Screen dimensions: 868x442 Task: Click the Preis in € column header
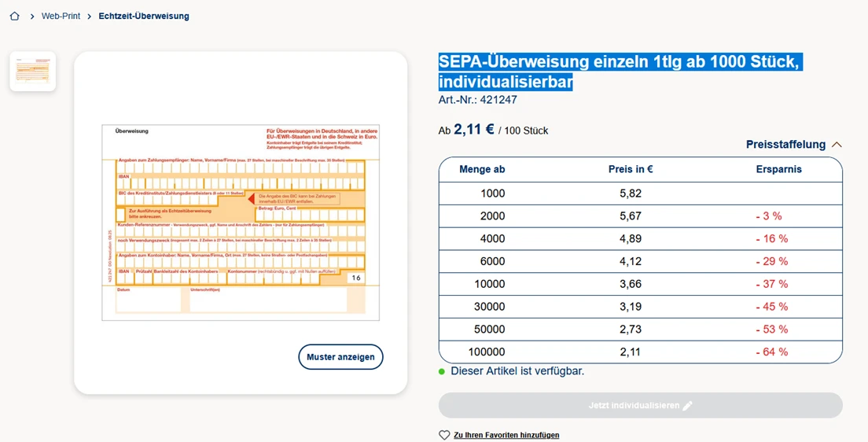631,169
